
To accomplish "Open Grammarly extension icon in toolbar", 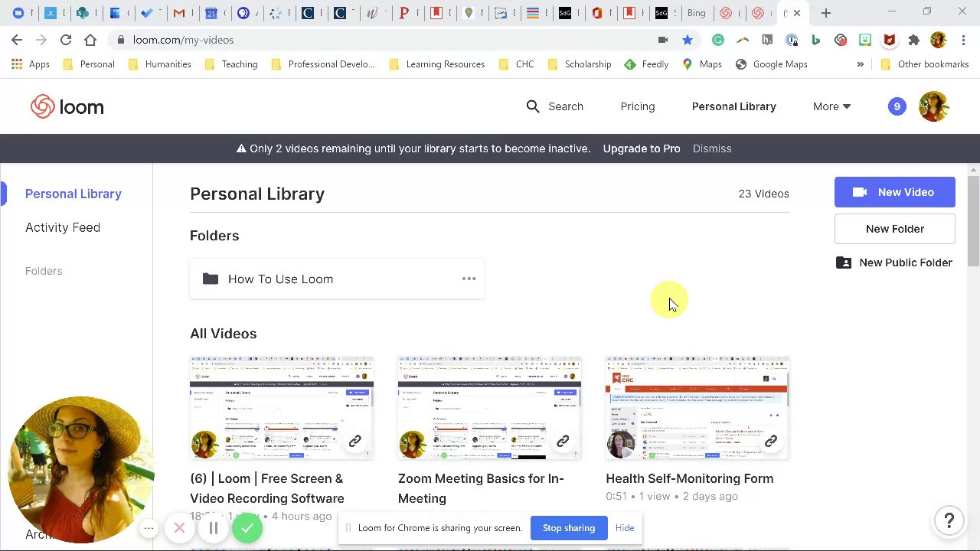I will (717, 40).
